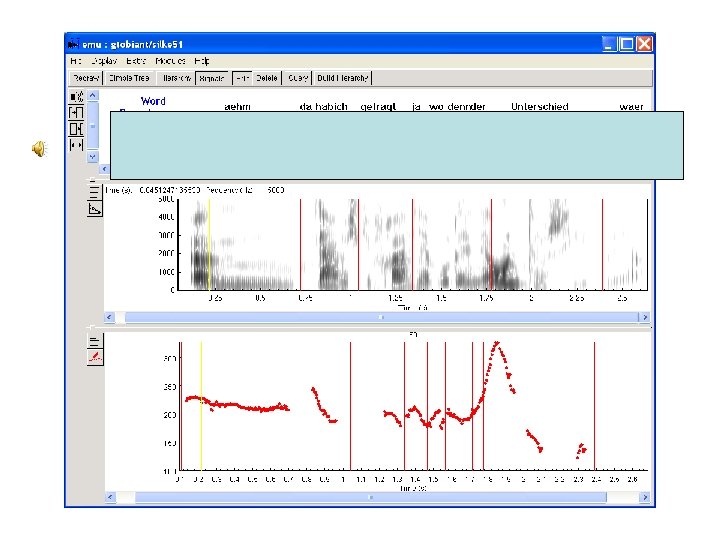Click the labels pane vertical scrollbar thumb
This screenshot has width=720, height=540.
pos(93,126)
